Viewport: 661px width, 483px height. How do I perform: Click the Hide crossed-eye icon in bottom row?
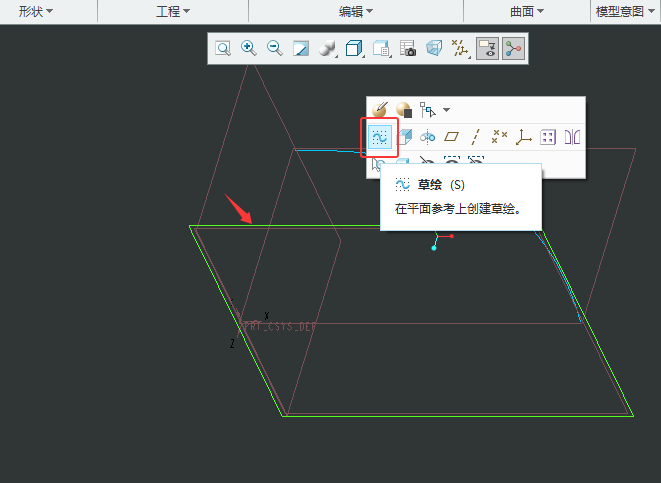pos(427,161)
